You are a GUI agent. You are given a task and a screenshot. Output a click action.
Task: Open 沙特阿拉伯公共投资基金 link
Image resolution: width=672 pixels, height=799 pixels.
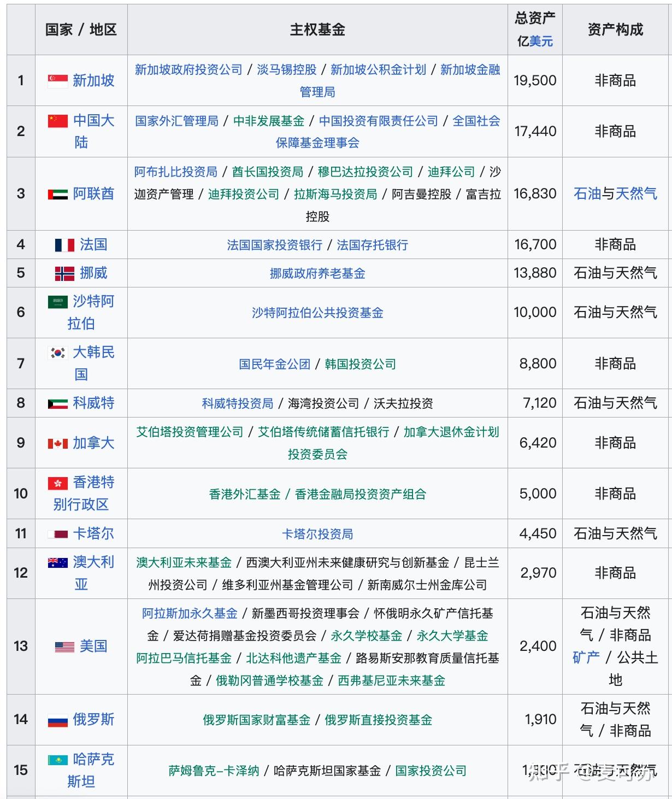coord(317,313)
